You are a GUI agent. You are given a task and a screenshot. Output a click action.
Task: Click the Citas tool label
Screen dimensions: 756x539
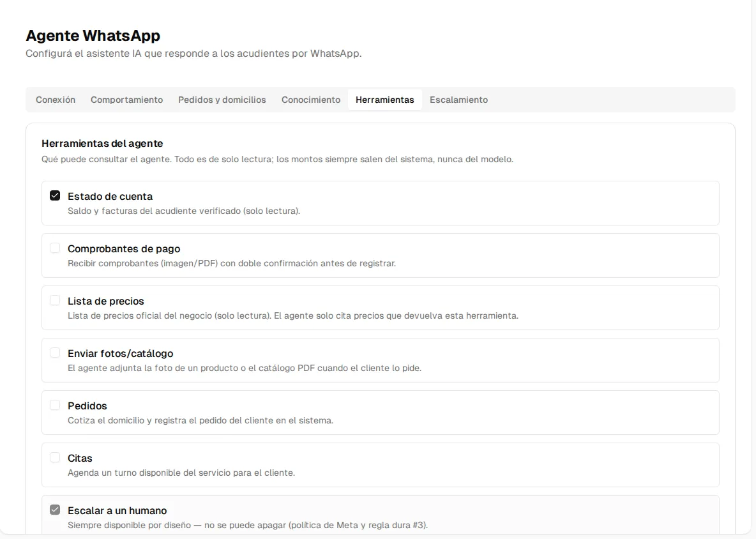[80, 458]
